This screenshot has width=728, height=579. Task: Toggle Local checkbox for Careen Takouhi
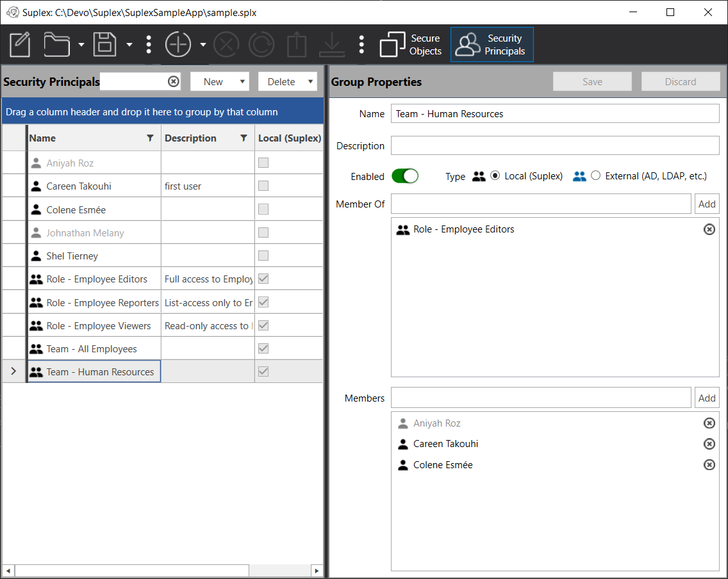click(263, 186)
